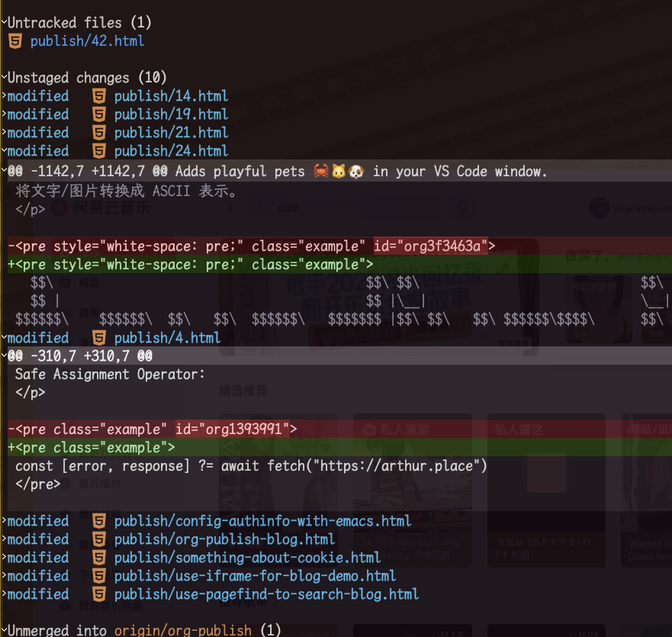Screen dimensions: 672x637
Task: Click the removed line containing id="org1393991"
Action: pyautogui.click(x=153, y=429)
